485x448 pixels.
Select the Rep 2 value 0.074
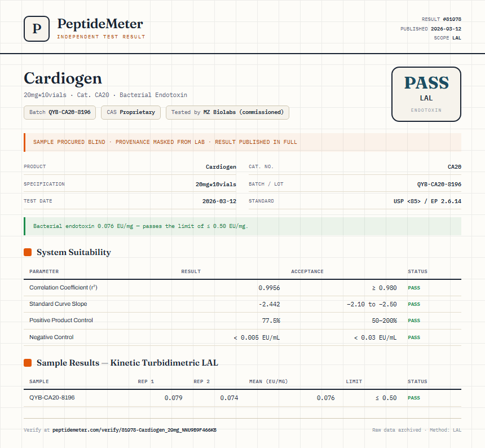point(229,398)
